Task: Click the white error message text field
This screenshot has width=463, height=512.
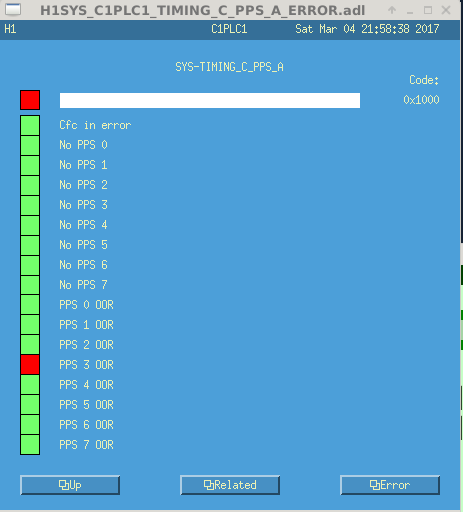Action: click(x=210, y=100)
